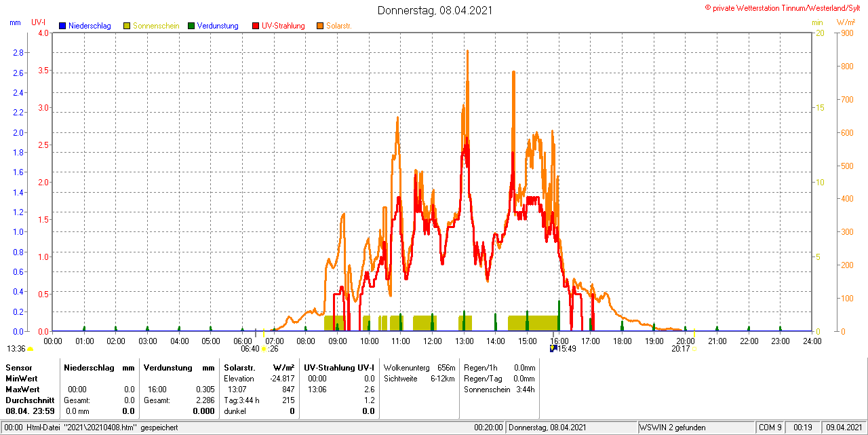
Task: Click the 08.04. 23:59 timestamp label
Action: point(30,411)
